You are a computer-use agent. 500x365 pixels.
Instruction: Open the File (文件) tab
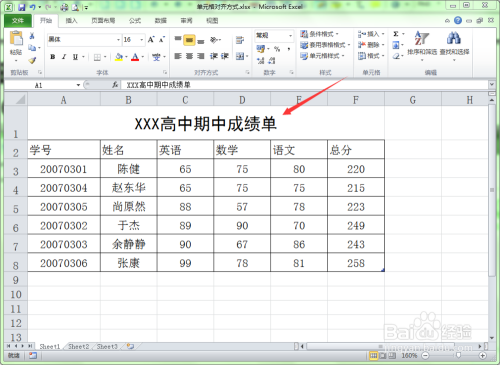18,21
